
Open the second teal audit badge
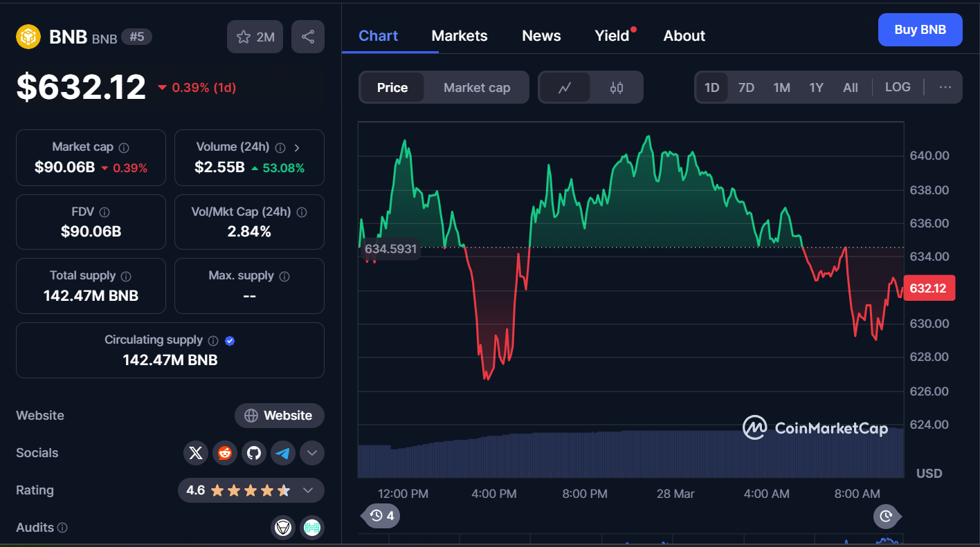click(312, 528)
